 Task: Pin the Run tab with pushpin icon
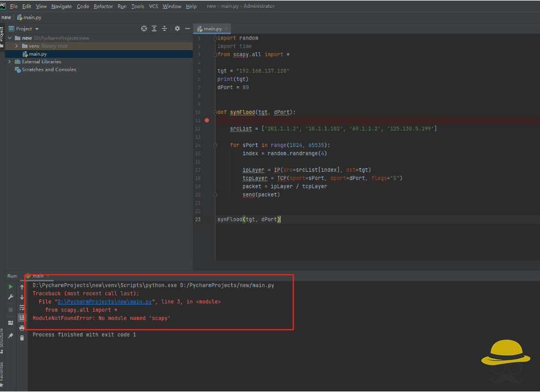point(10,335)
